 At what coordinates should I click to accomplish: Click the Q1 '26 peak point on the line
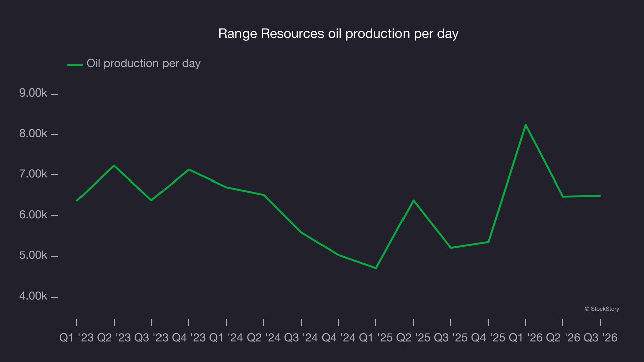(526, 125)
